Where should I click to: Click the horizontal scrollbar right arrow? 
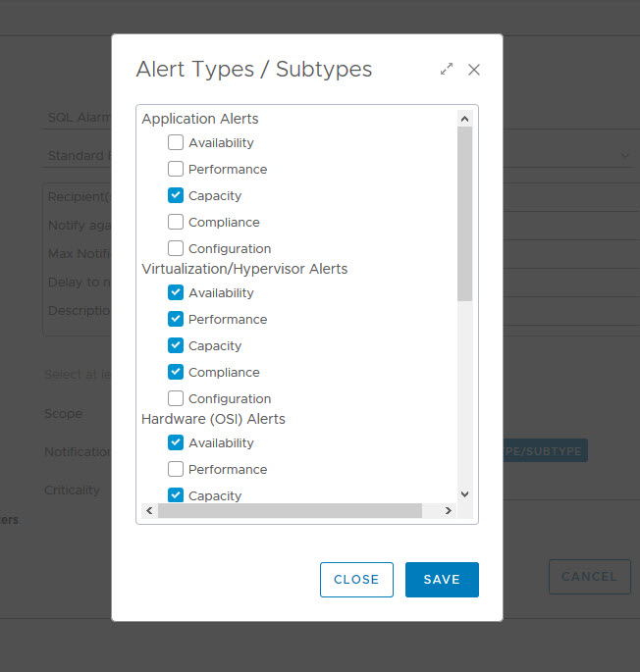tap(448, 511)
